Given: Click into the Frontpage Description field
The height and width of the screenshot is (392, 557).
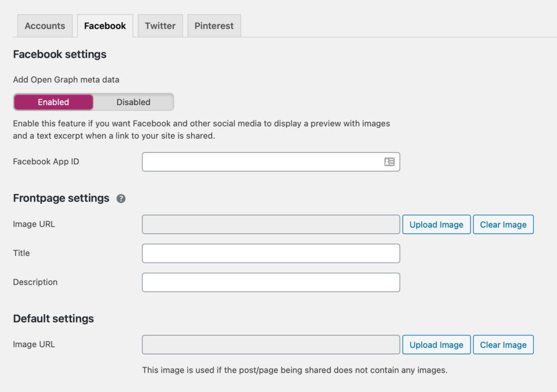Looking at the screenshot, I should 271,282.
